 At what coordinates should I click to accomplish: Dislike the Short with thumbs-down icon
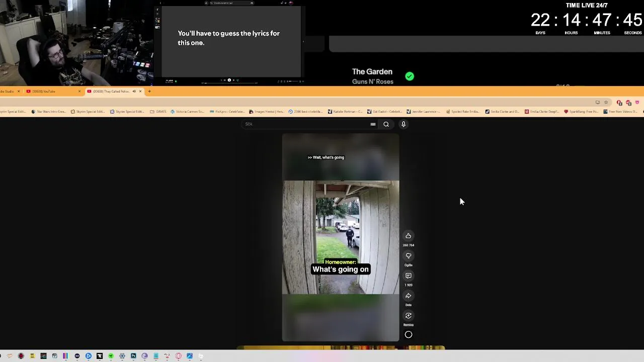(409, 255)
